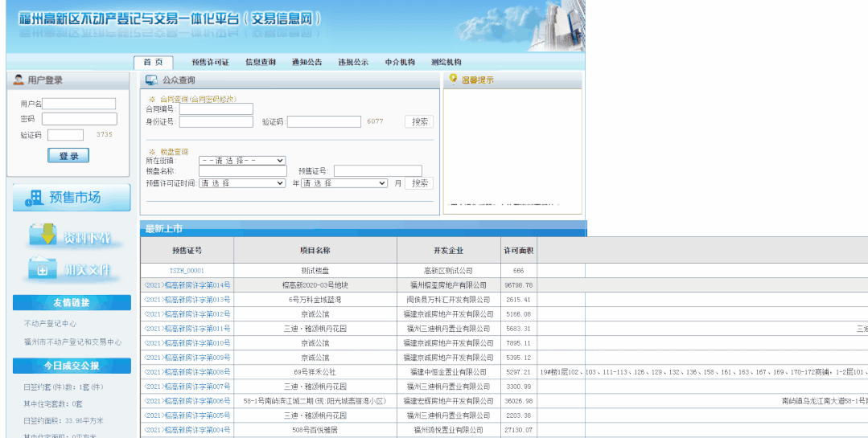Click the 项目名称 column header
The height and width of the screenshot is (438, 868).
tap(315, 251)
